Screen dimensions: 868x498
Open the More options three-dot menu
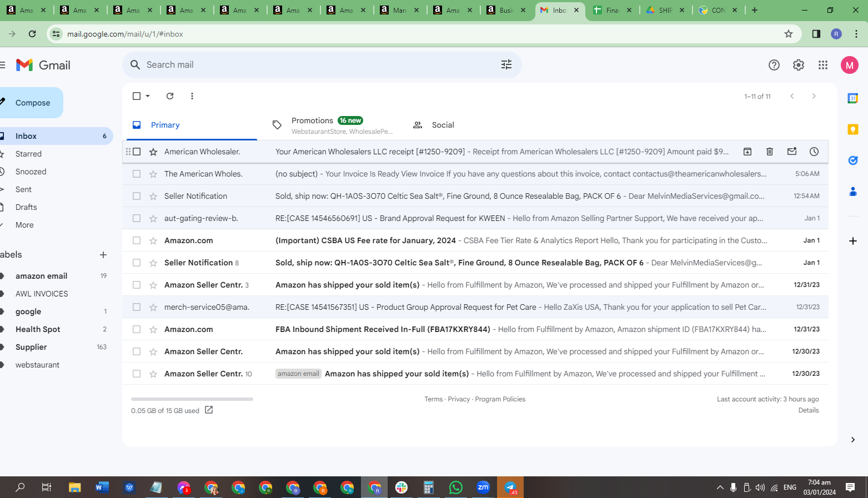click(x=192, y=96)
